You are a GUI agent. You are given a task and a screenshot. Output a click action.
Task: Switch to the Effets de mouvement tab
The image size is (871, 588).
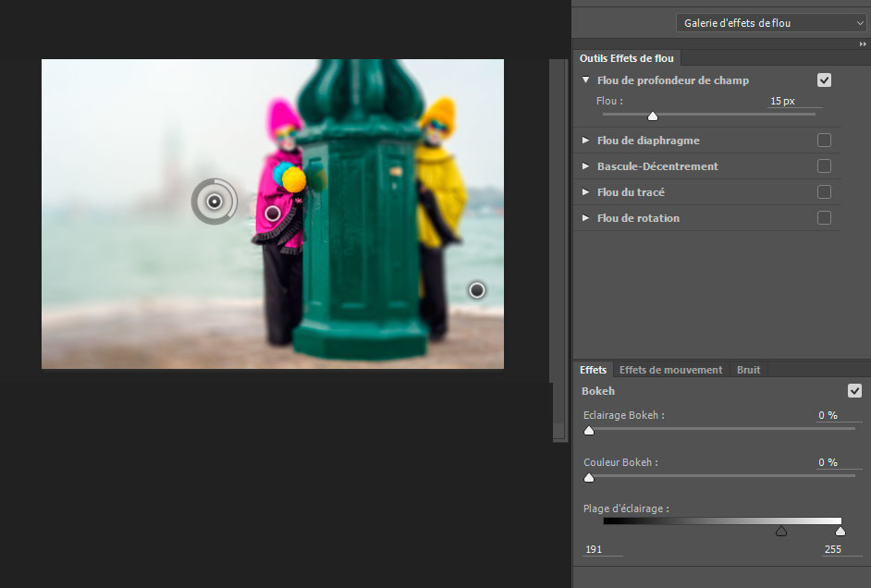(670, 370)
